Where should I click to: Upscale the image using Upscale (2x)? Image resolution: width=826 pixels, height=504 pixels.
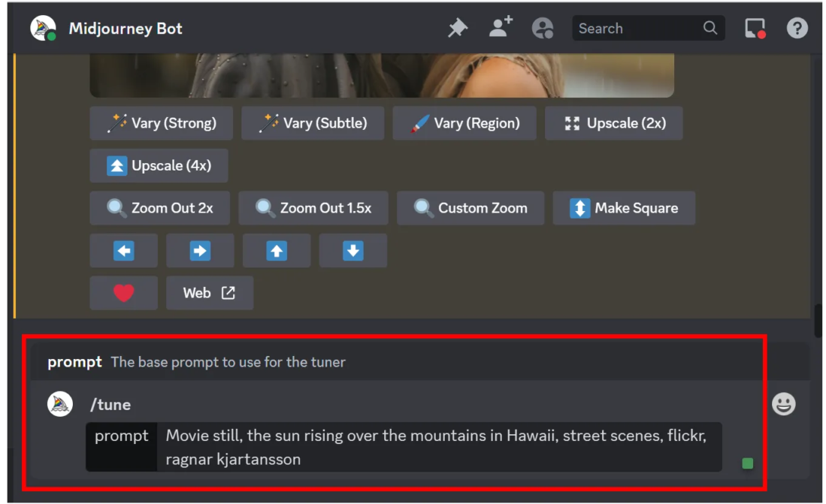point(614,123)
